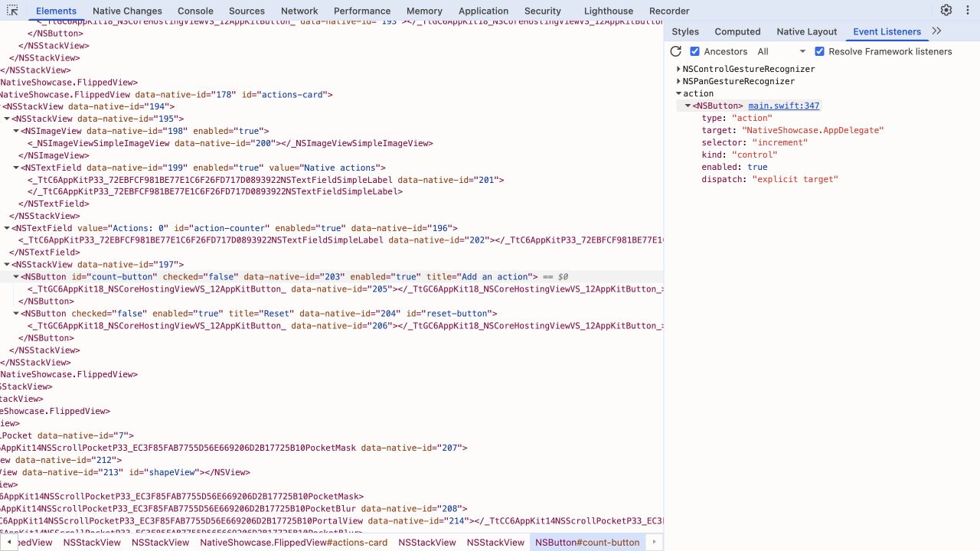Activate the element inspector picker icon

coord(12,11)
